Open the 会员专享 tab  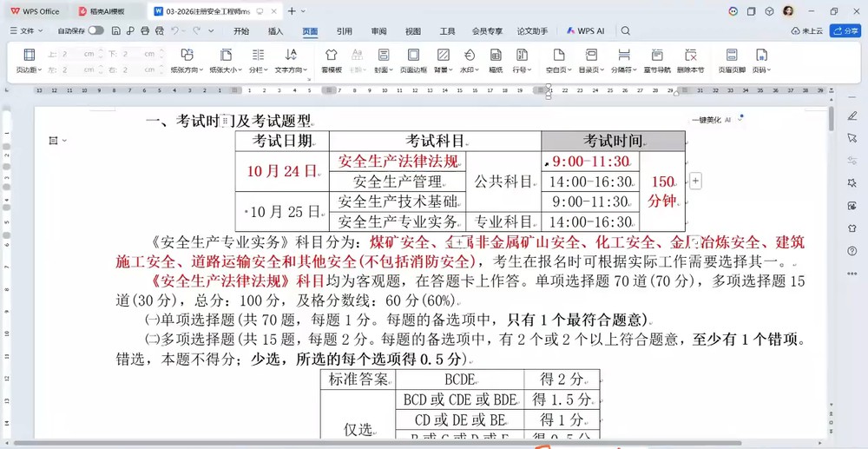coord(487,31)
